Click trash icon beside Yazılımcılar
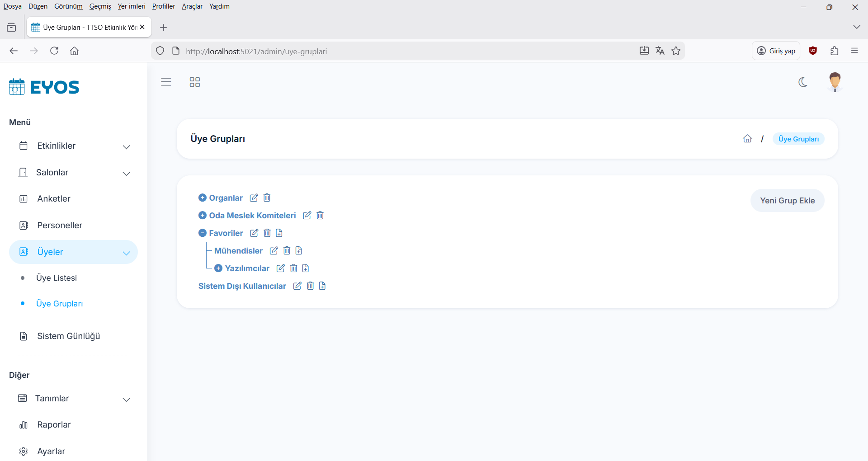868x461 pixels. tap(293, 268)
